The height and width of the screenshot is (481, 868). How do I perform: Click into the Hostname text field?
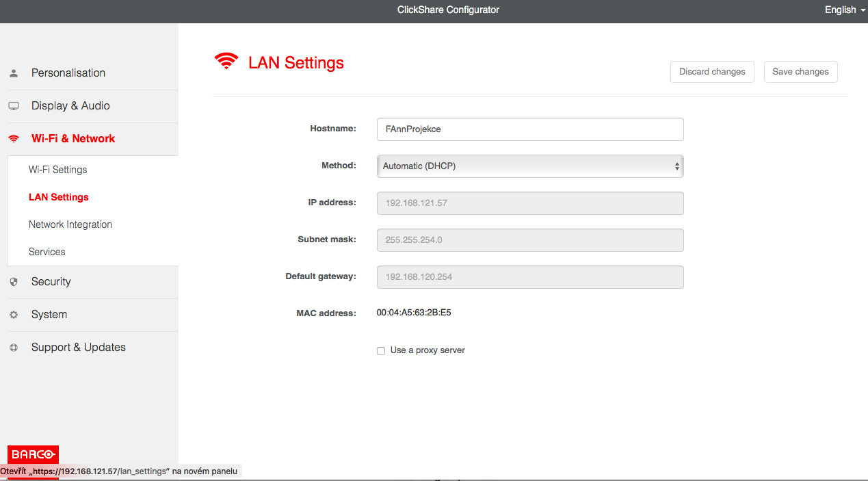pos(529,129)
